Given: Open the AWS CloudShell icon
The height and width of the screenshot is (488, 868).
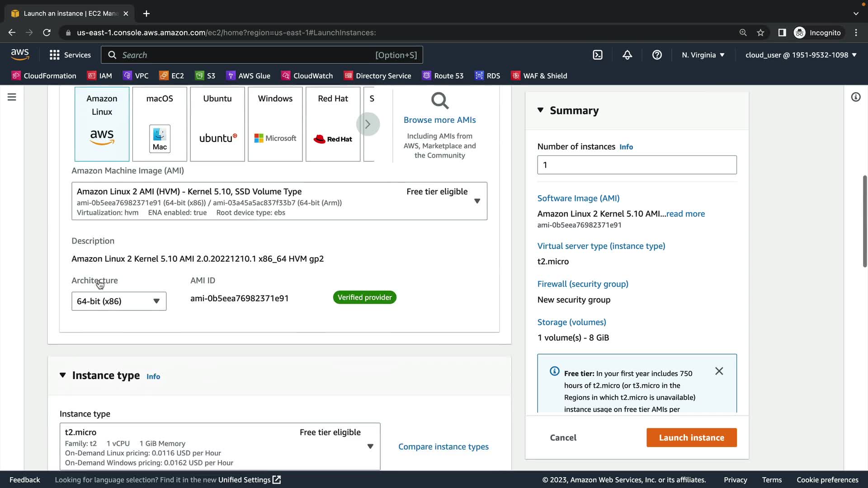Looking at the screenshot, I should [x=598, y=55].
